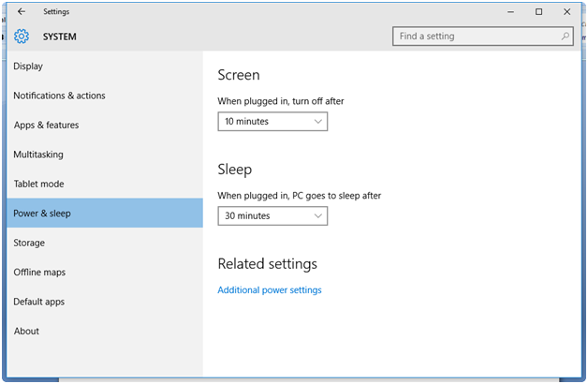The height and width of the screenshot is (384, 588).
Task: Click the System gear icon
Action: point(22,37)
